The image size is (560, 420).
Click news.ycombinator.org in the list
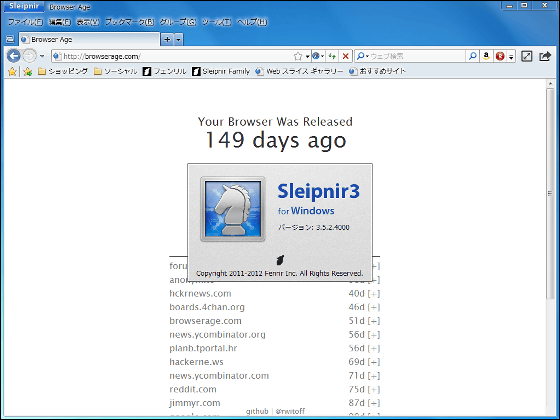(218, 335)
